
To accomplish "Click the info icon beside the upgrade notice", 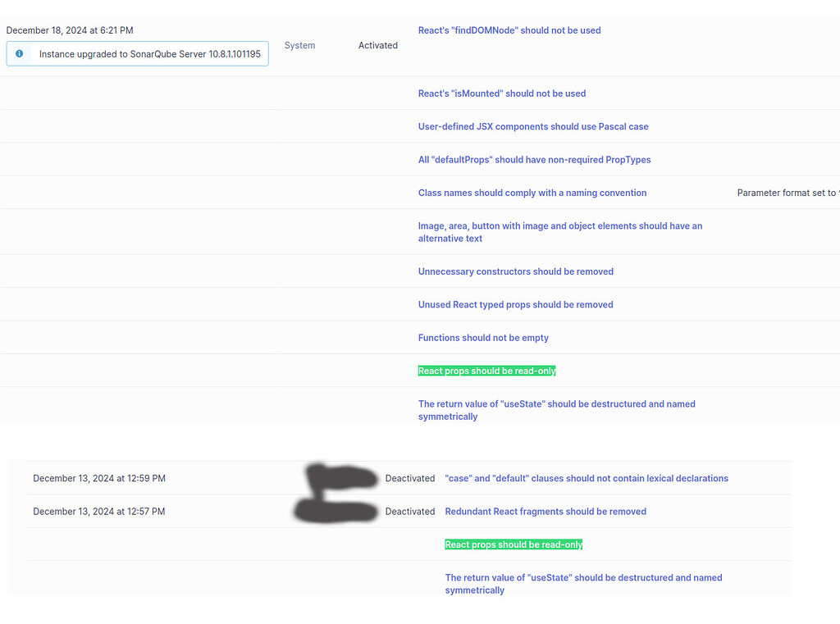I will [x=20, y=53].
